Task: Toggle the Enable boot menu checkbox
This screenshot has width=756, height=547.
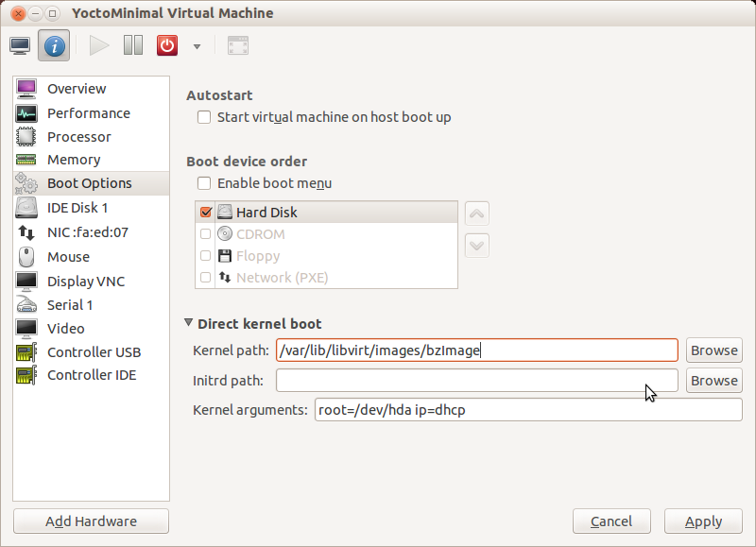Action: click(x=204, y=183)
